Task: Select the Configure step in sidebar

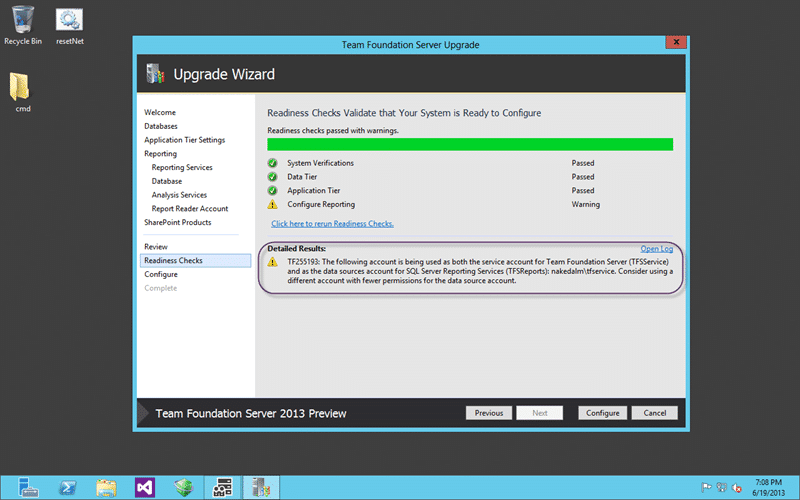Action: coord(161,274)
